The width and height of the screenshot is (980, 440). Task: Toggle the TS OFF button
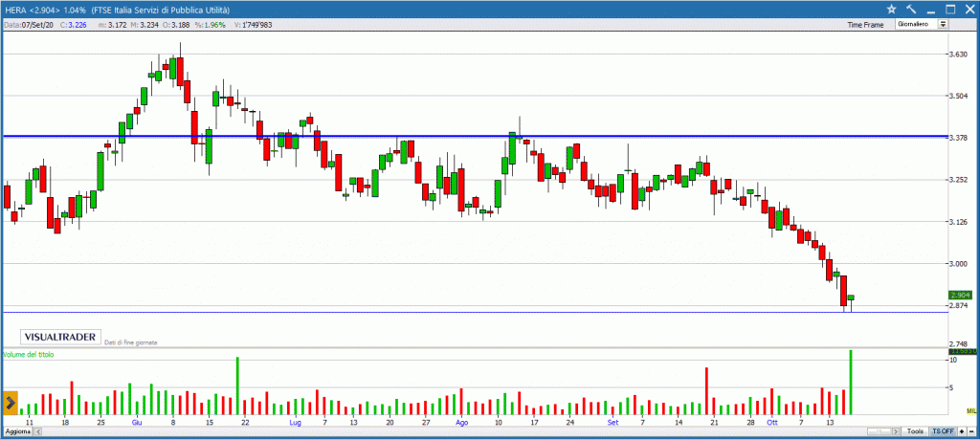[x=943, y=432]
